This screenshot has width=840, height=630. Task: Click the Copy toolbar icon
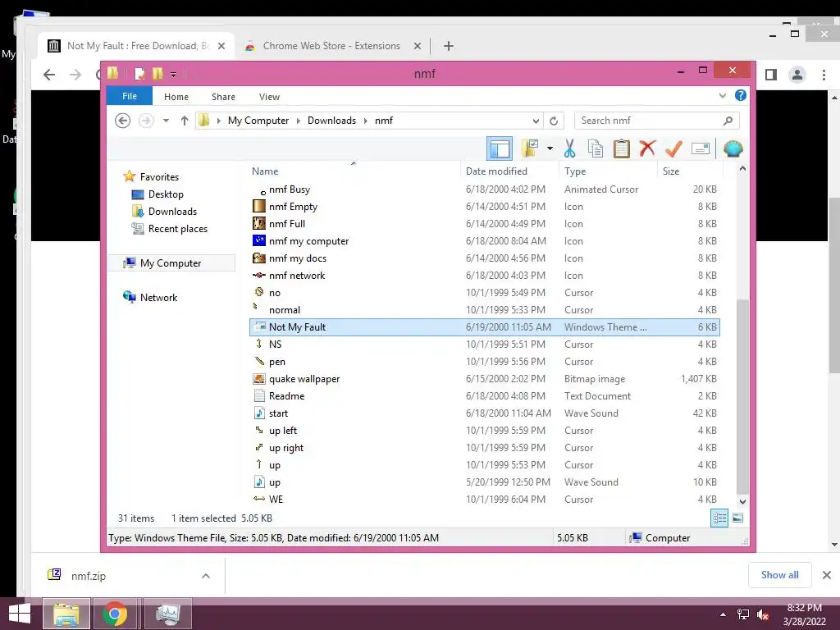click(x=596, y=148)
